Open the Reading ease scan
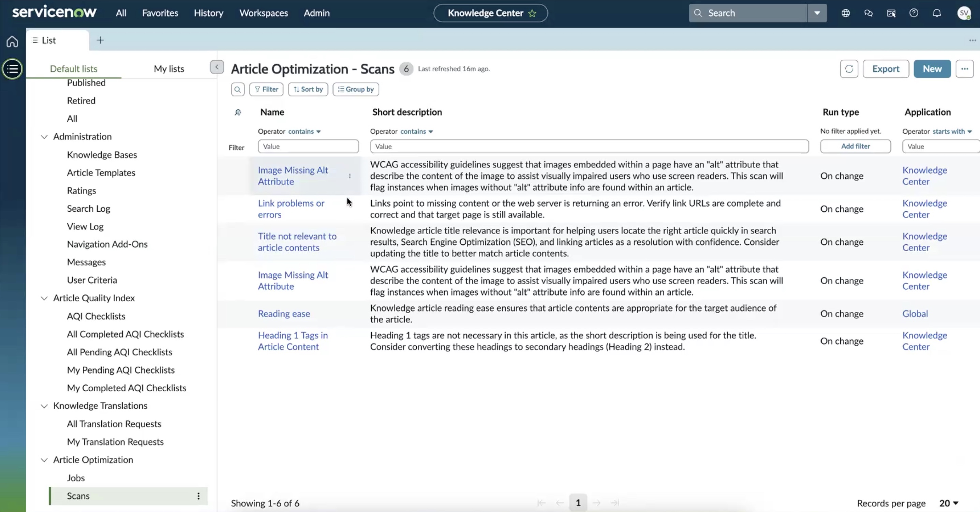980x512 pixels. (284, 314)
